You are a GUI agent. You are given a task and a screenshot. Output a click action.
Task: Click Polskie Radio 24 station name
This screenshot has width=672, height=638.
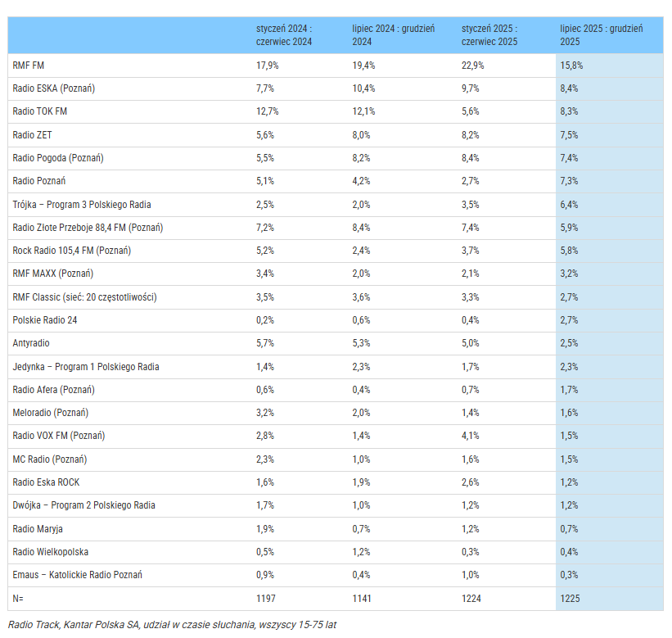(45, 320)
